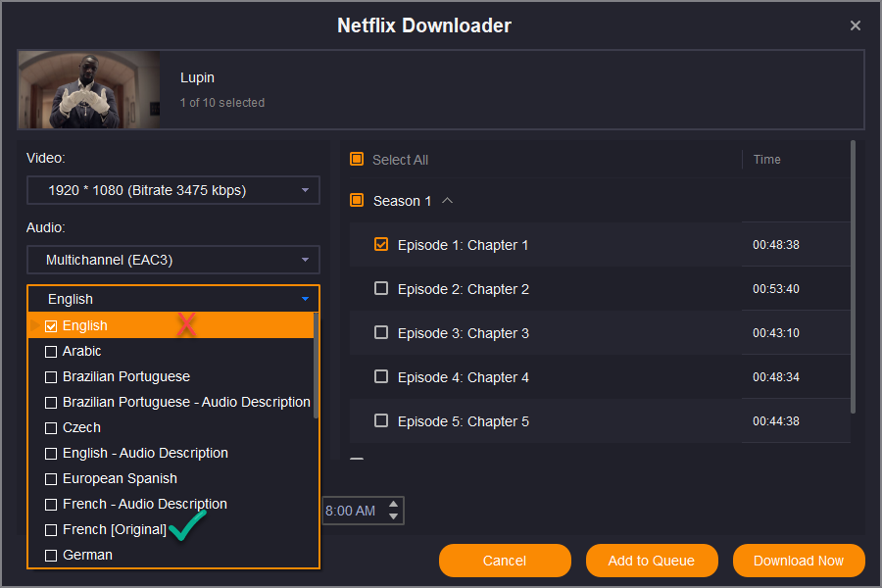Check Episode 5: Chapter 5
This screenshot has width=882, height=588.
(381, 420)
